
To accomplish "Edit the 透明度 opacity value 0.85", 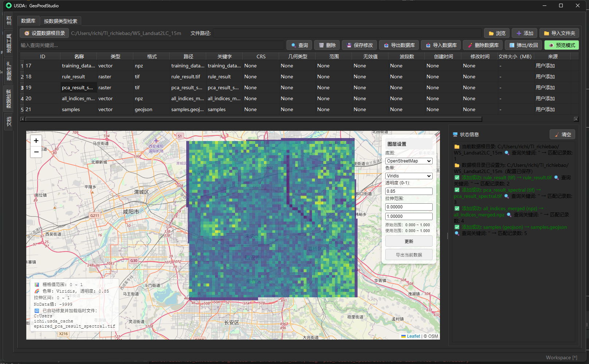I will click(409, 191).
